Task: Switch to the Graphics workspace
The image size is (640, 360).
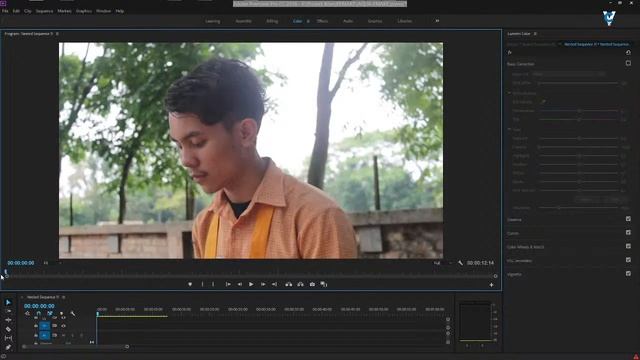Action: 375,21
